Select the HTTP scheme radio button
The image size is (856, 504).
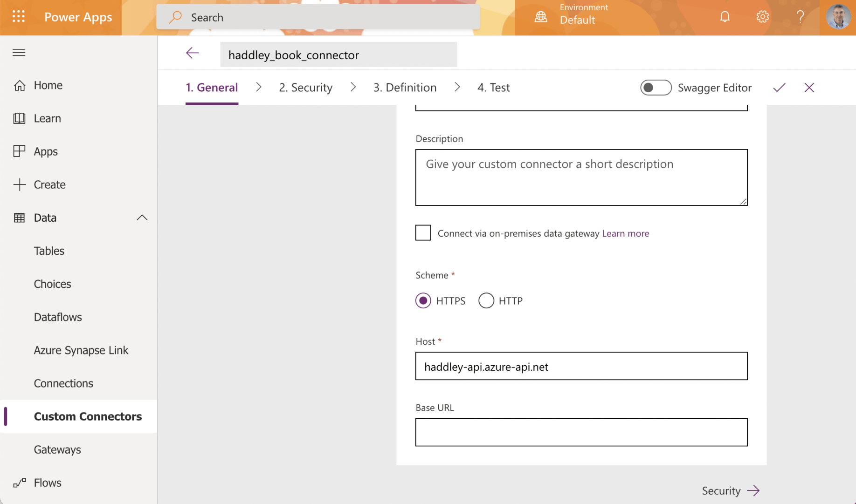click(486, 301)
